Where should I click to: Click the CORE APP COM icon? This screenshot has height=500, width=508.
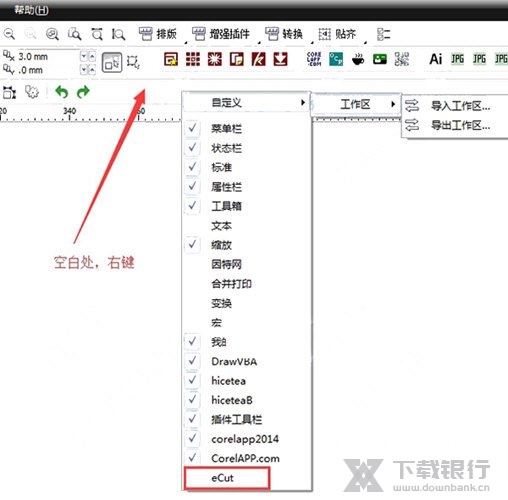pyautogui.click(x=314, y=59)
